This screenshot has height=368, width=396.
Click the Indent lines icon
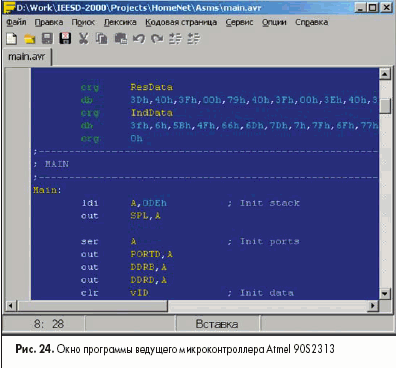(175, 39)
